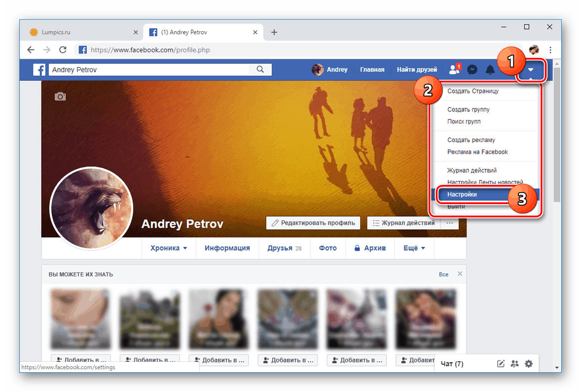Open the notifications bell icon
The height and width of the screenshot is (392, 581).
(x=490, y=69)
